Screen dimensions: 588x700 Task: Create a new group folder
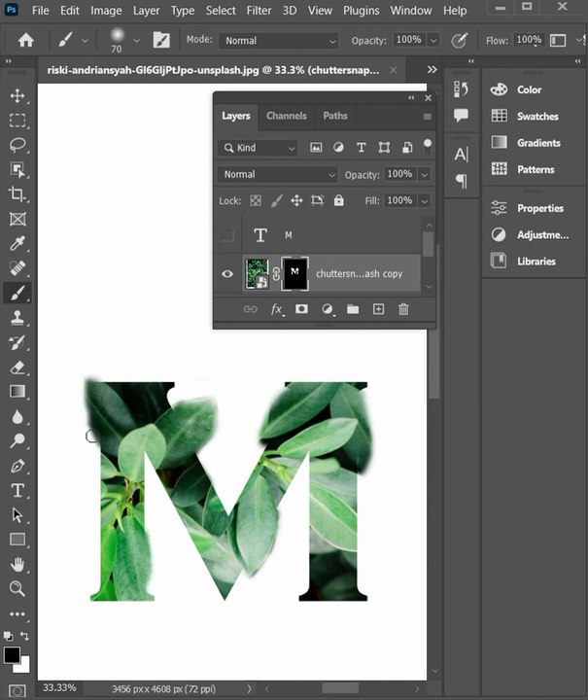point(353,309)
